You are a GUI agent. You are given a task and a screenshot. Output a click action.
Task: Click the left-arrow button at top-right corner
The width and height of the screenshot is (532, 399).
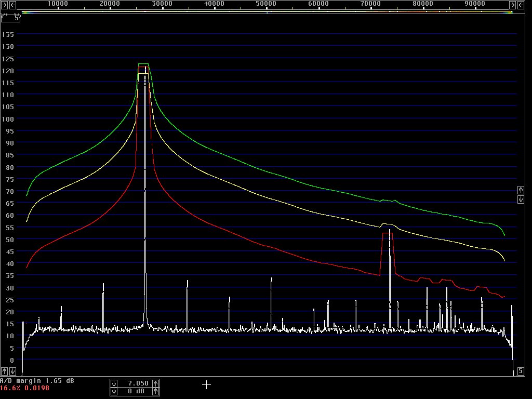521,5
